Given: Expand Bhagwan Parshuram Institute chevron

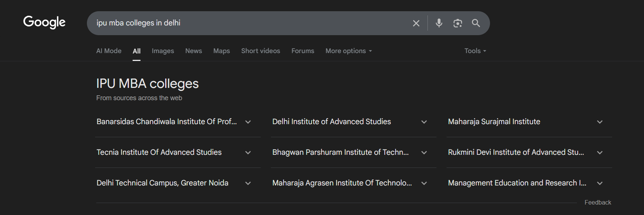Looking at the screenshot, I should pyautogui.click(x=424, y=153).
